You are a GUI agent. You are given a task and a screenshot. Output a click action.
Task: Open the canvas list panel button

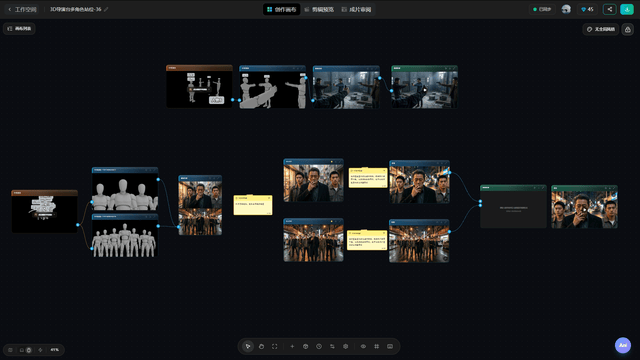19,29
